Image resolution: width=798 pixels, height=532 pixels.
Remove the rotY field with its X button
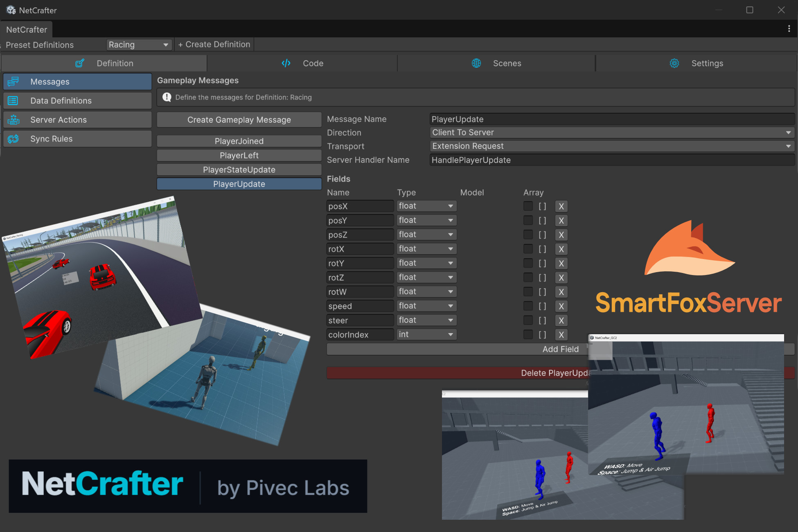[x=561, y=264]
